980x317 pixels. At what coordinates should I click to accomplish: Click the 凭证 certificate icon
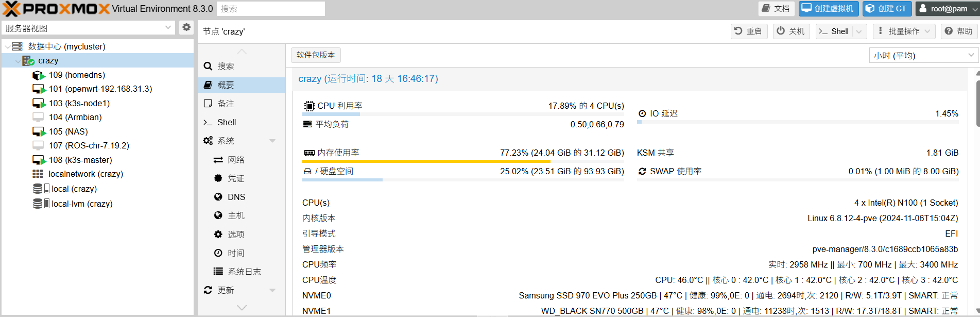[x=218, y=178]
